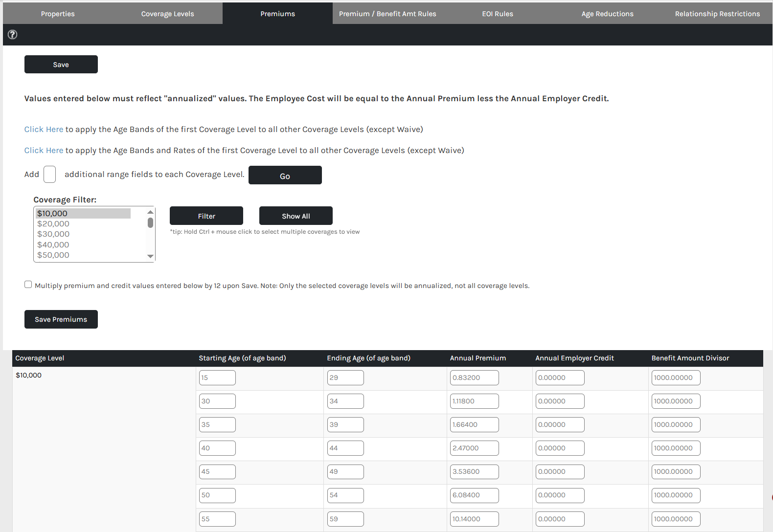
Task: Click the Save Premiums button
Action: click(x=61, y=319)
